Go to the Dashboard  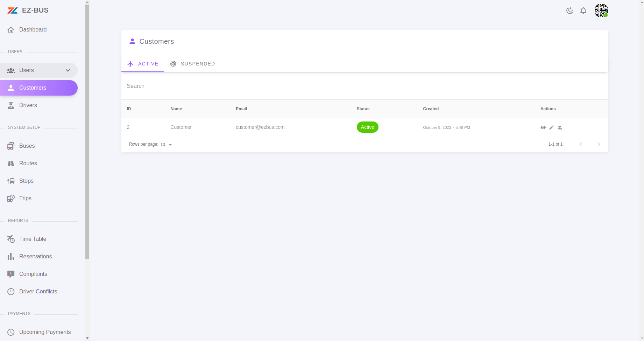(x=33, y=30)
